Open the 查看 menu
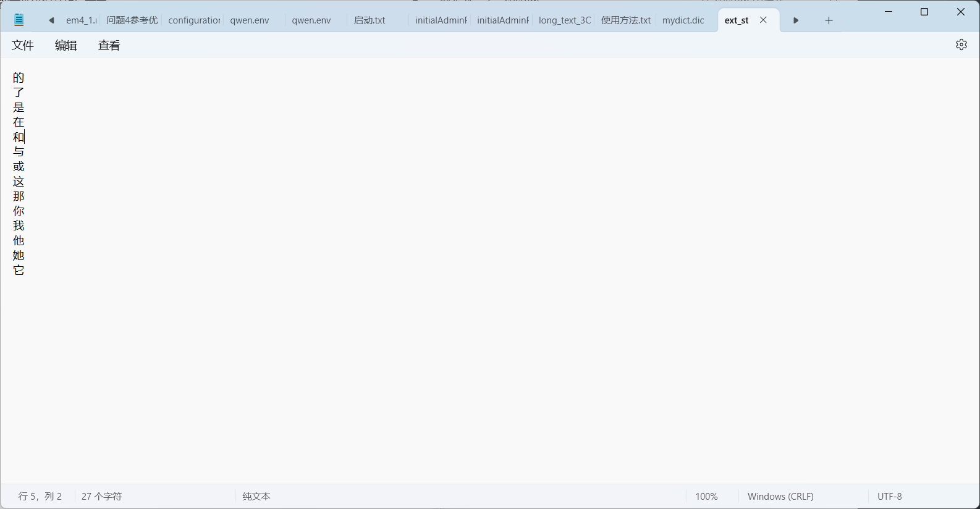Viewport: 980px width, 509px height. (109, 45)
